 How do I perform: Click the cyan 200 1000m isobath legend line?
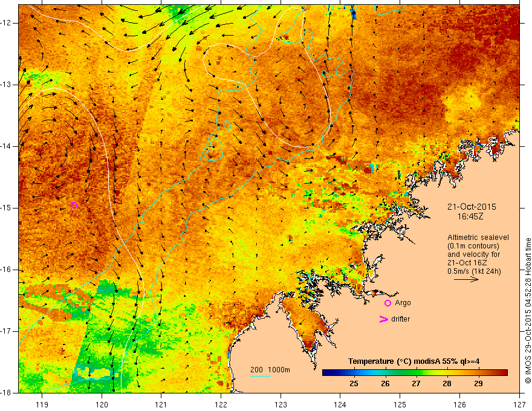[260, 376]
